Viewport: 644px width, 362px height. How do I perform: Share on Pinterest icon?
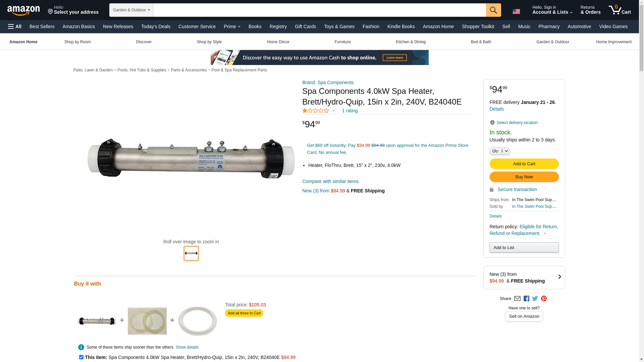[544, 299]
